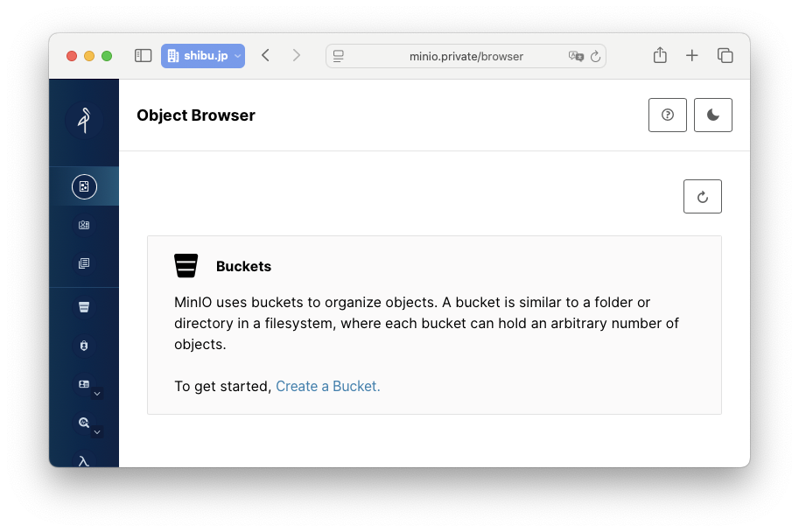The width and height of the screenshot is (799, 532).
Task: Follow the Create a Bucket link
Action: (x=327, y=386)
